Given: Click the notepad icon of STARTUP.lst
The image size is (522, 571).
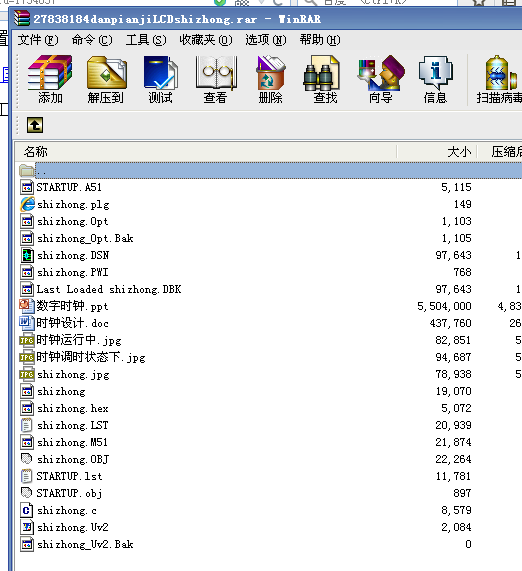Looking at the screenshot, I should pyautogui.click(x=27, y=476).
